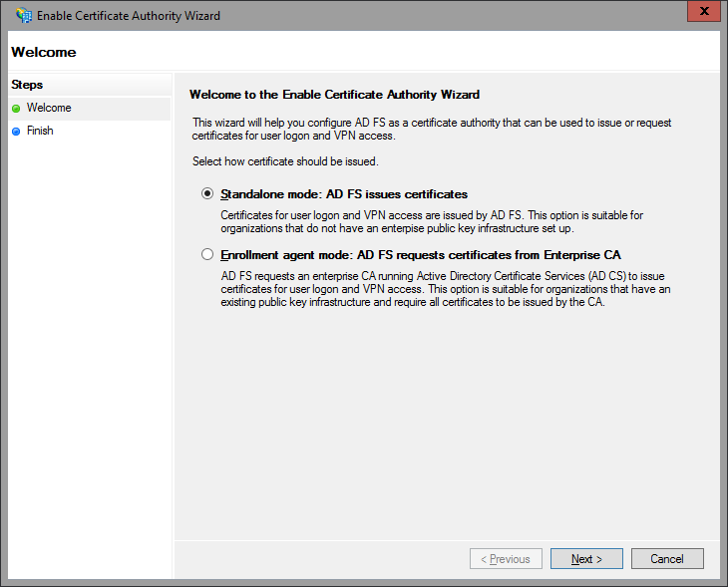
Task: Click the 'requests certificates from Enterprise CA' label
Action: [x=421, y=255]
